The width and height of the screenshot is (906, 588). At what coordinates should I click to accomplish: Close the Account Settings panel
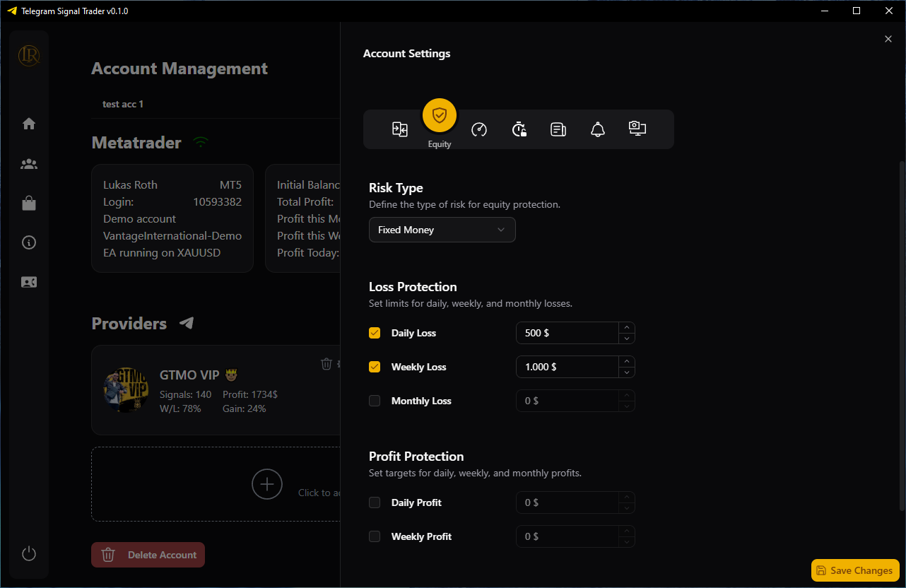click(x=888, y=39)
